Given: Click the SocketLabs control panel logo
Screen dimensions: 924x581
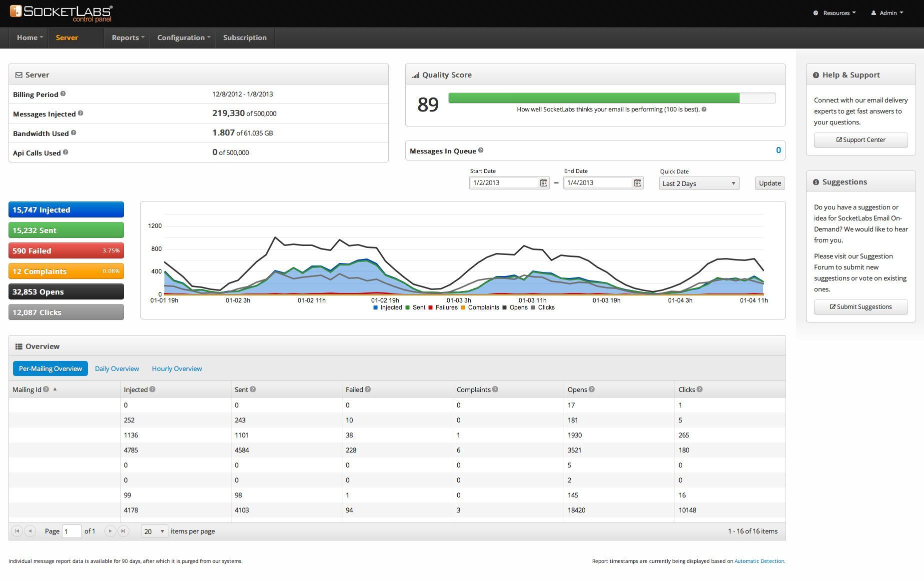Looking at the screenshot, I should 61,13.
